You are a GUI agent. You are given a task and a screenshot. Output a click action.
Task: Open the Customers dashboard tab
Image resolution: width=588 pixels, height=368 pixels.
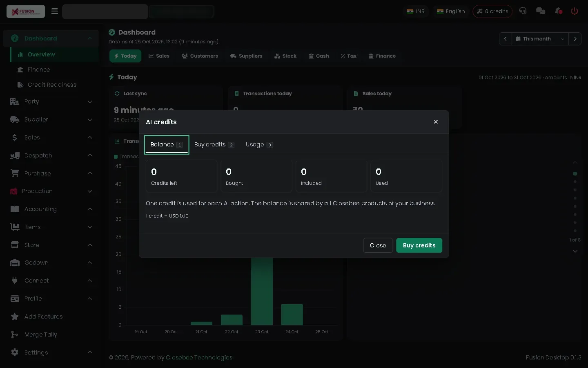[x=200, y=56]
